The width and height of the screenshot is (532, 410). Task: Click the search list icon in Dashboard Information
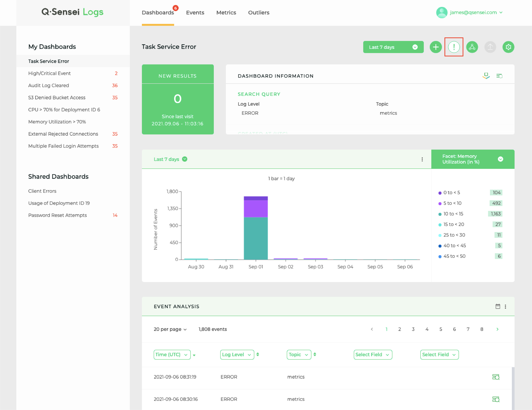[x=499, y=76]
